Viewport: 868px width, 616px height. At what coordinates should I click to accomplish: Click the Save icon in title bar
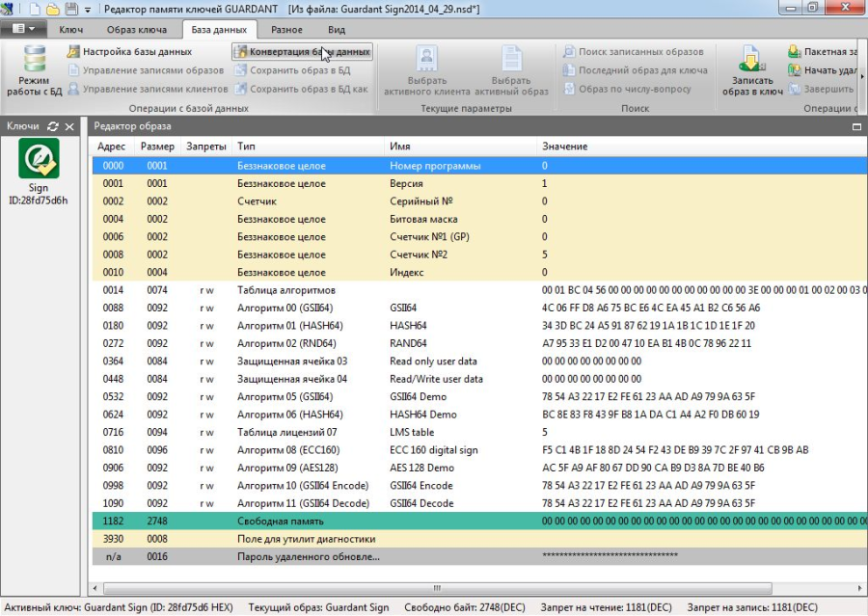coord(70,9)
